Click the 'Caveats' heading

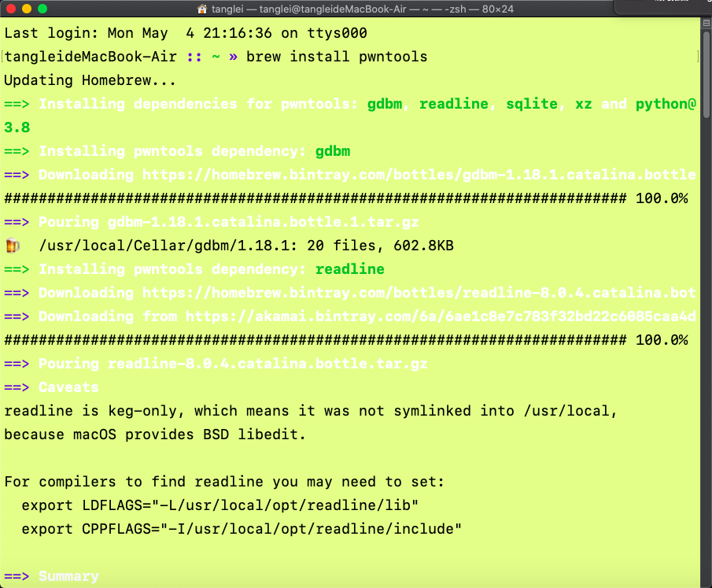pyautogui.click(x=68, y=387)
